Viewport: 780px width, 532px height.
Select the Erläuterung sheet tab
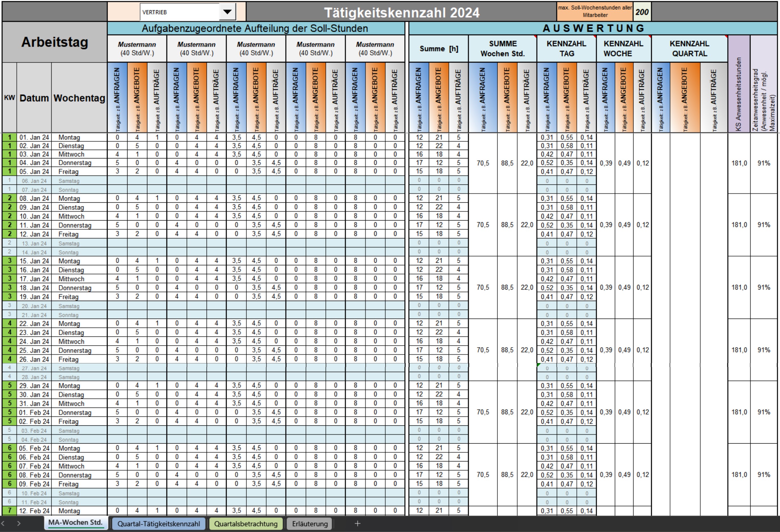point(309,523)
